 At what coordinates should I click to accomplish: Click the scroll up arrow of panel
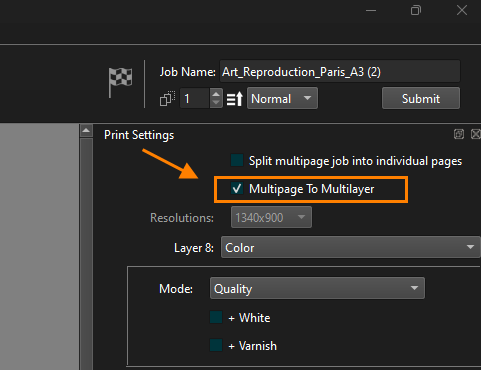86,131
